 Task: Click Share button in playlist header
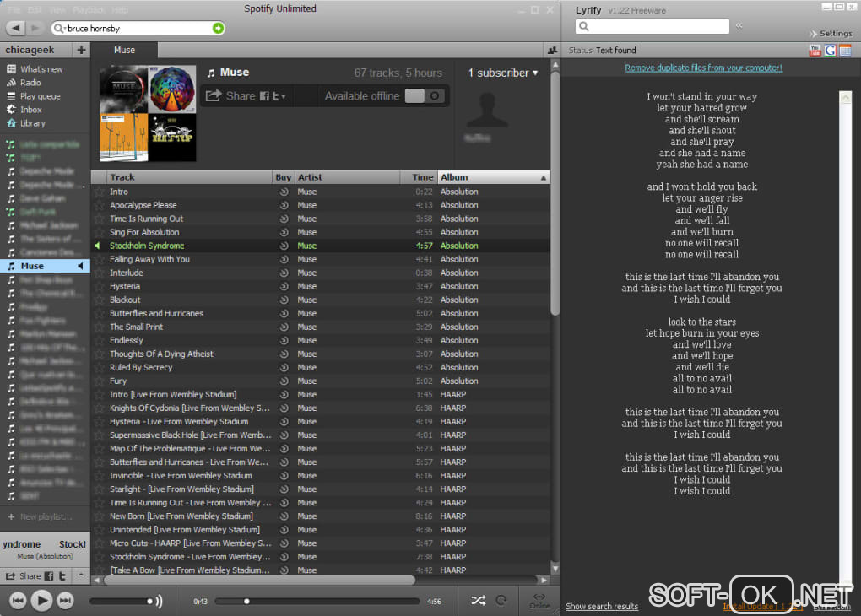click(230, 96)
